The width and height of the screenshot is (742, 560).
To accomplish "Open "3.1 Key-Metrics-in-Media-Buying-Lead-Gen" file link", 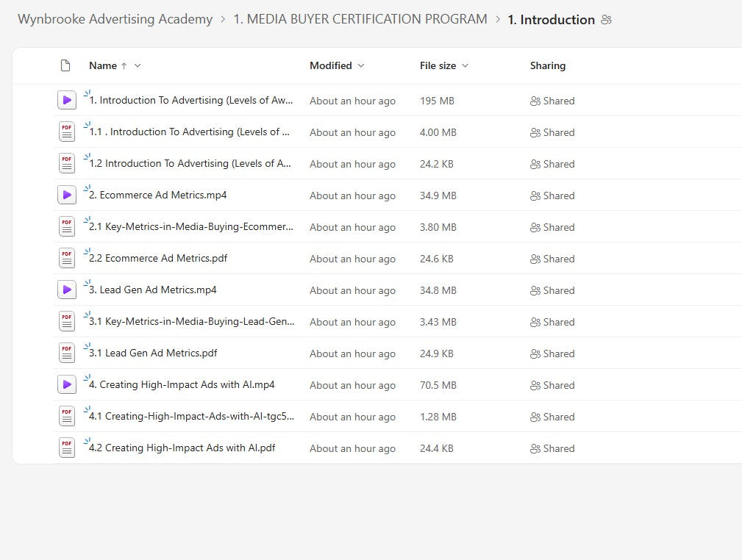I will pos(191,321).
